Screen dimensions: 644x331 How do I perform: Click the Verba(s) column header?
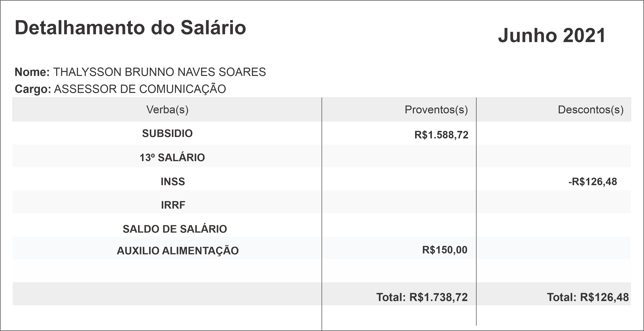(x=167, y=110)
